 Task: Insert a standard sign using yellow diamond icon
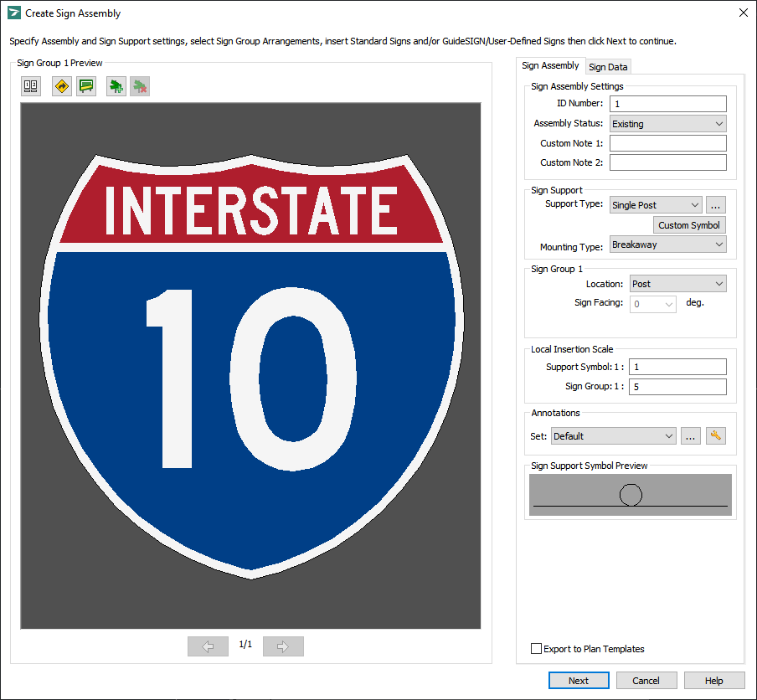click(62, 86)
